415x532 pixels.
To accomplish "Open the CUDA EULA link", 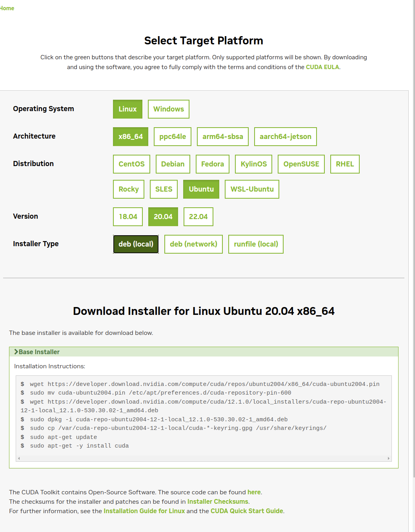I will click(322, 67).
